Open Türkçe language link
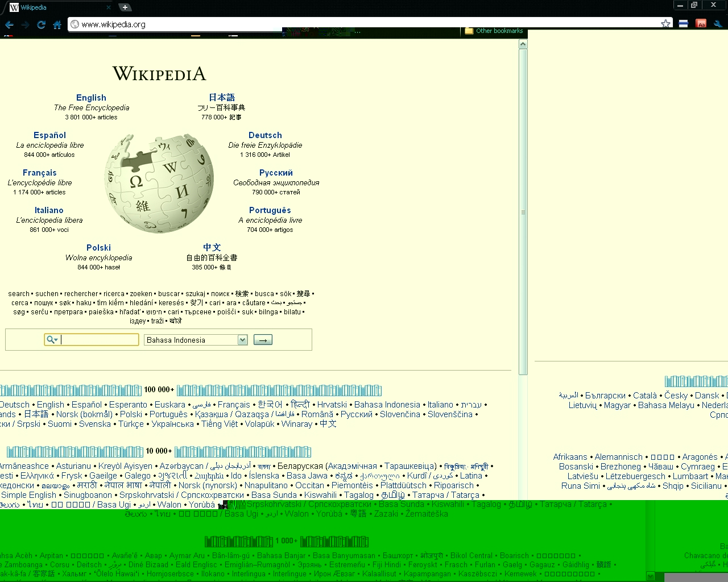This screenshot has width=728, height=582. (x=131, y=424)
